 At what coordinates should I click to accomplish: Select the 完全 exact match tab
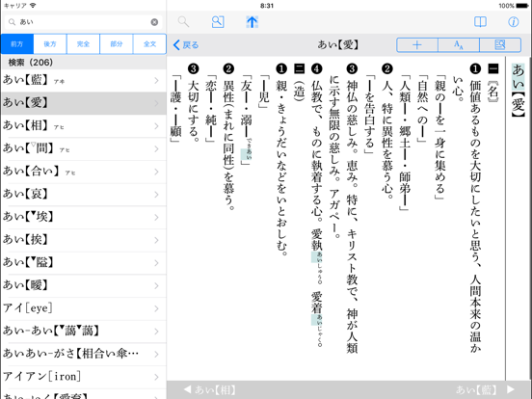click(83, 43)
